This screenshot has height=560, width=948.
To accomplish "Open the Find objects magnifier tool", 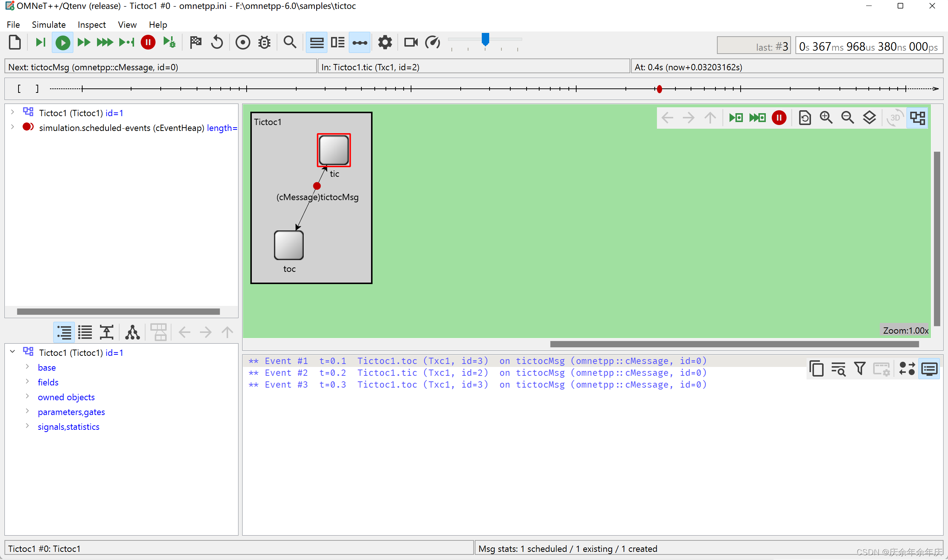I will click(x=290, y=43).
